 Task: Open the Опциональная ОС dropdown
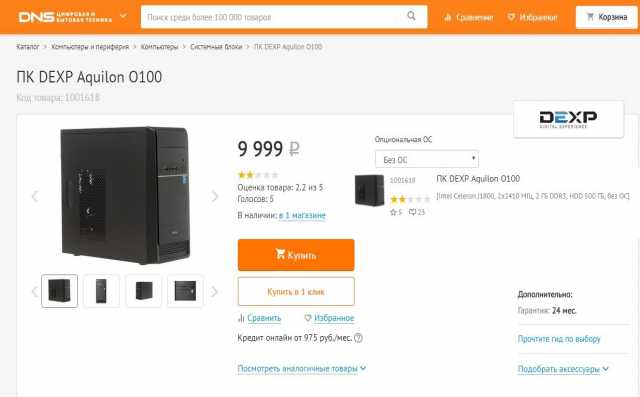(427, 159)
